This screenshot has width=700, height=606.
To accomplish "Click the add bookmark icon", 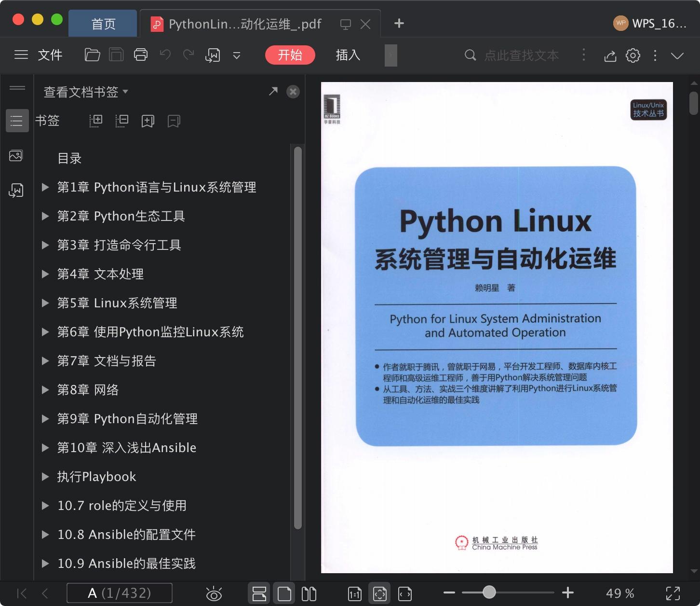I will tap(148, 121).
